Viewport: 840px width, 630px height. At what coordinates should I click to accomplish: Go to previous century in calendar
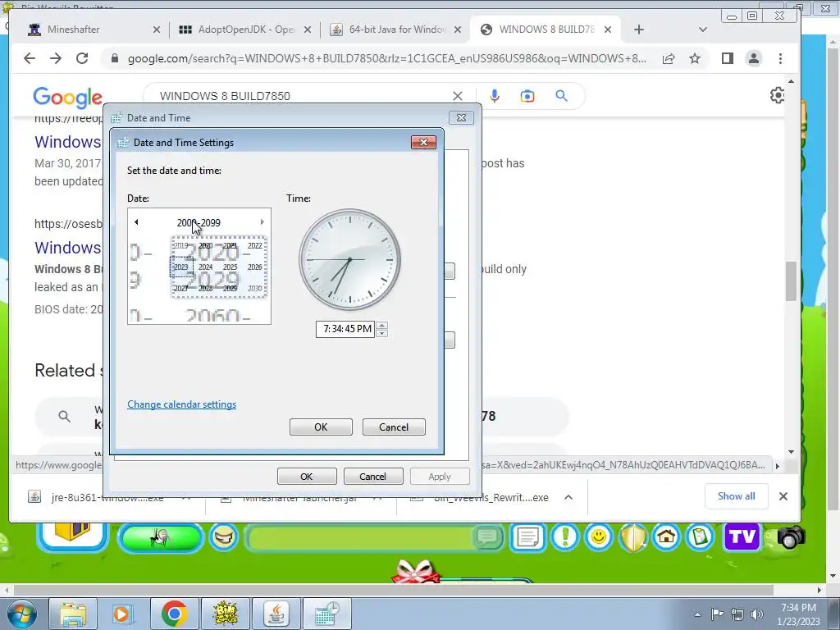click(x=136, y=222)
